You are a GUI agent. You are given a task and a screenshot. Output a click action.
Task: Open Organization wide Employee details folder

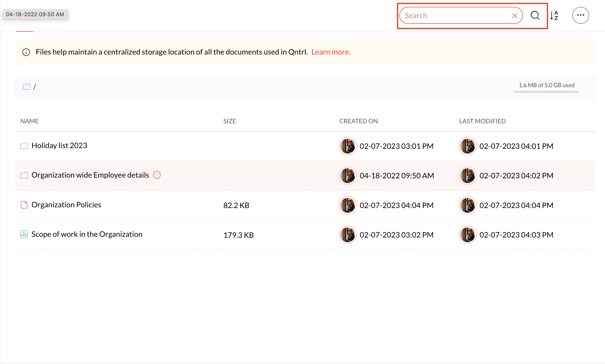pos(90,175)
